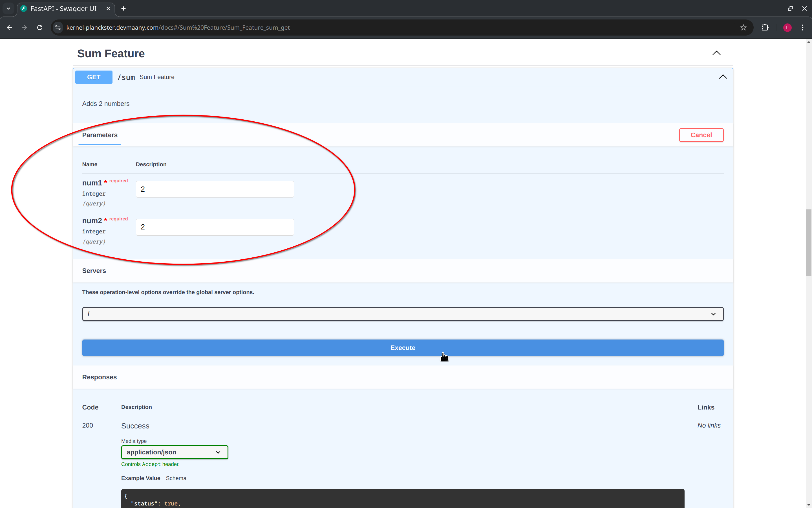Focus the num1 input field
812x508 pixels.
(215, 189)
